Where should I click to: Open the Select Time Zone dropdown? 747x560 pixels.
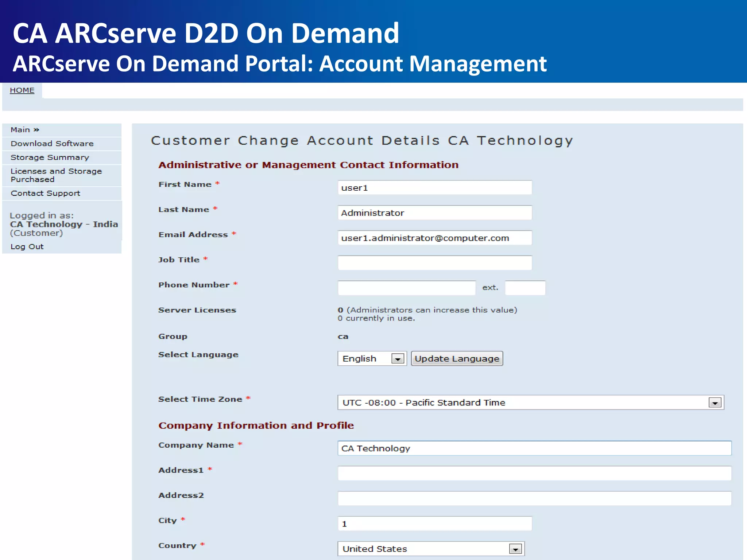click(531, 402)
